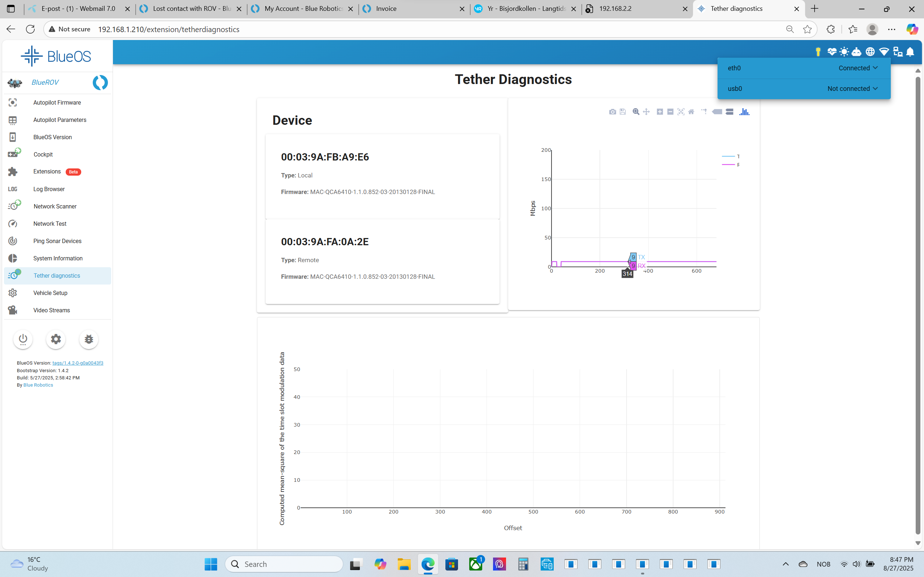Open Network Test in the sidebar
Screen dimensions: 924x577
50,224
